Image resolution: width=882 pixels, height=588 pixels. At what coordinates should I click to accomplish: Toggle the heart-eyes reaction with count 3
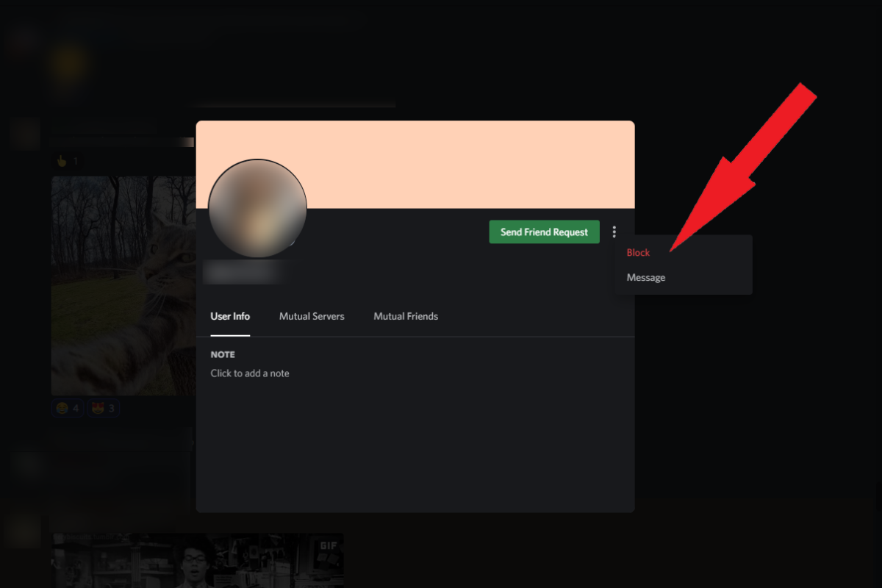click(x=103, y=407)
